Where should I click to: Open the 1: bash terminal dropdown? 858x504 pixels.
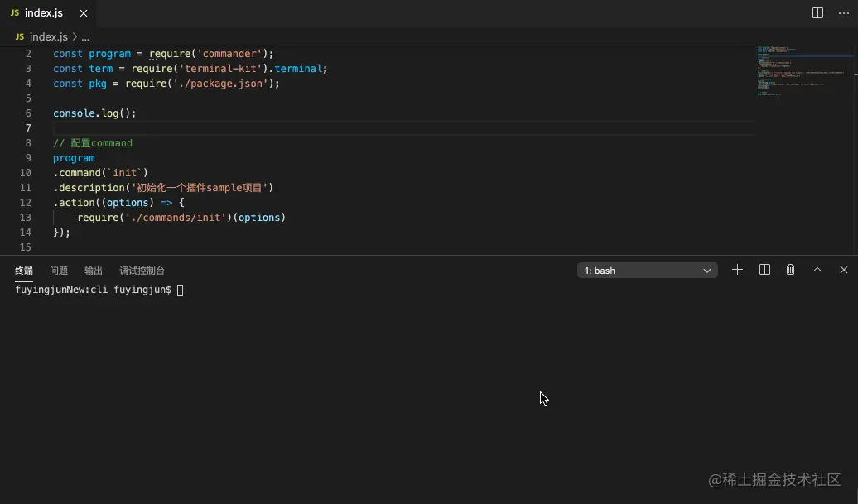tap(646, 270)
